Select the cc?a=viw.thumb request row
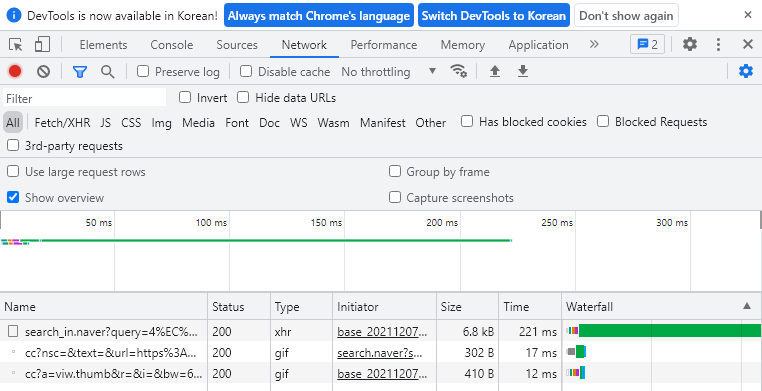762x391 pixels. 381,373
